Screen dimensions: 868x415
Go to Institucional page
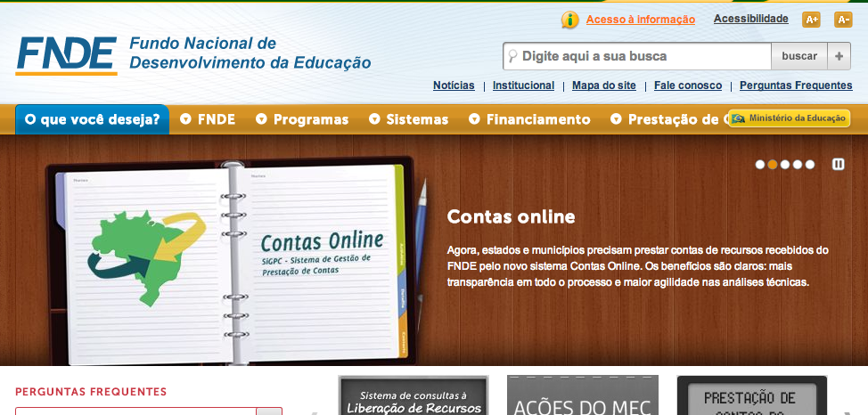point(523,85)
